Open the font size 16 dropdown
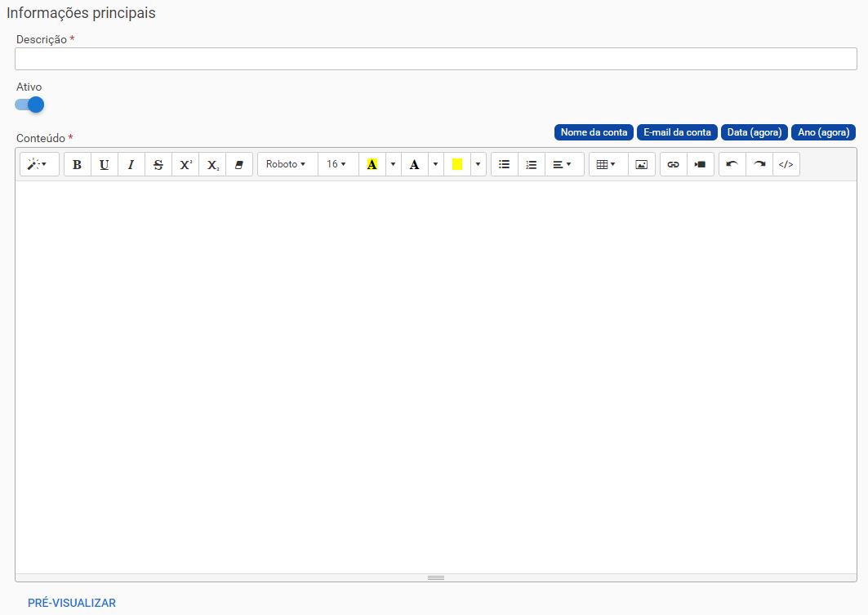The width and height of the screenshot is (868, 615). click(x=338, y=164)
